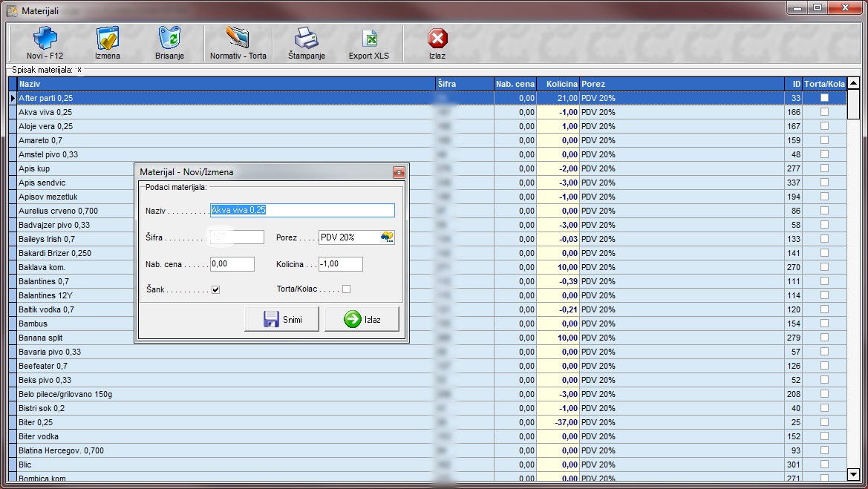Select row Bistri sok 0,2
868x489 pixels.
tap(428, 408)
